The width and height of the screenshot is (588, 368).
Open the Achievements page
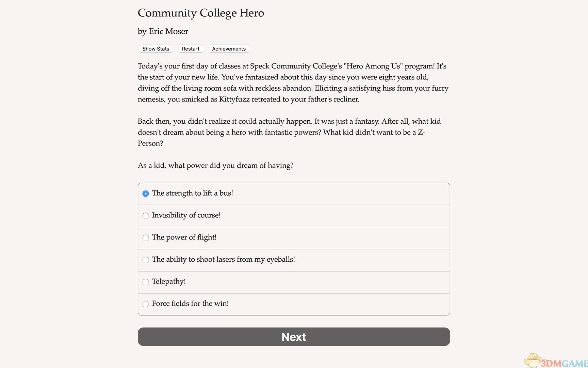coord(229,49)
